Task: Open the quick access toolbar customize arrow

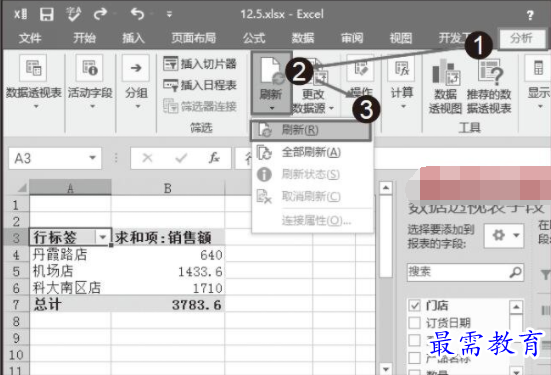Action: point(169,14)
